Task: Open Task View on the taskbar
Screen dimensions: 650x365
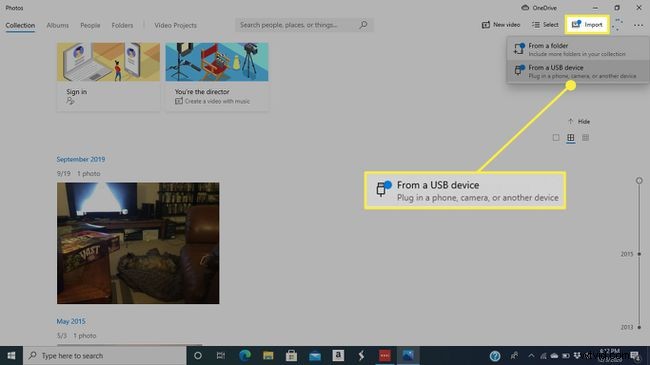Action: point(221,355)
